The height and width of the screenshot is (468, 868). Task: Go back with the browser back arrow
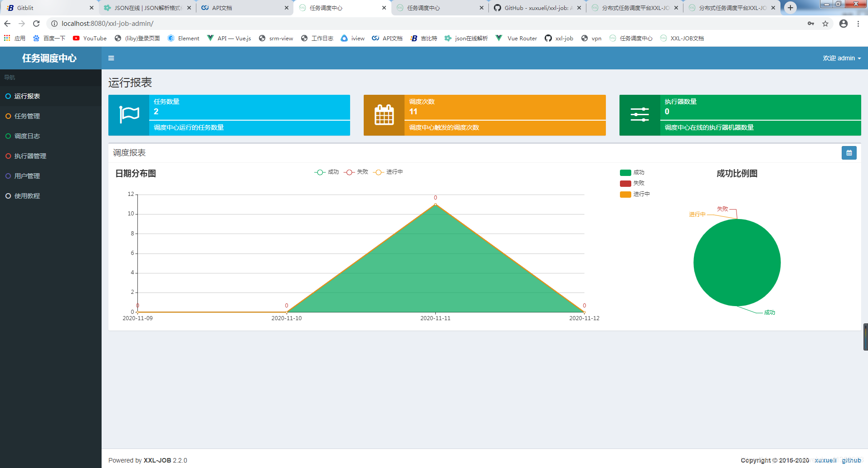click(x=7, y=24)
